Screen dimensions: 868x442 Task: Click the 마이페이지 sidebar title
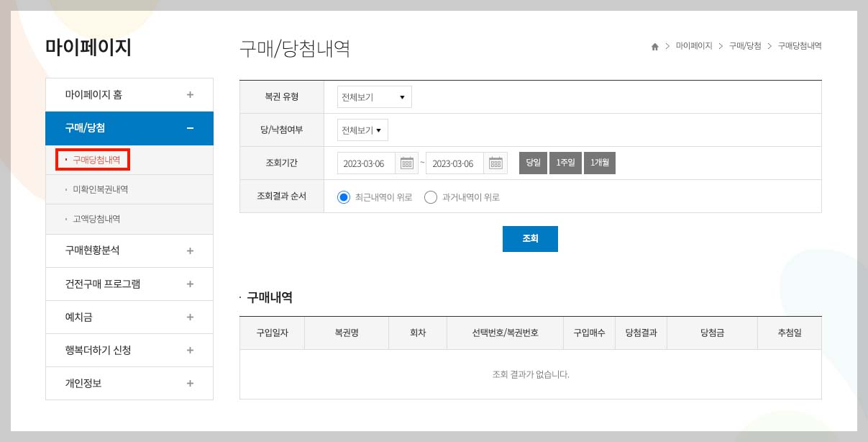coord(88,48)
